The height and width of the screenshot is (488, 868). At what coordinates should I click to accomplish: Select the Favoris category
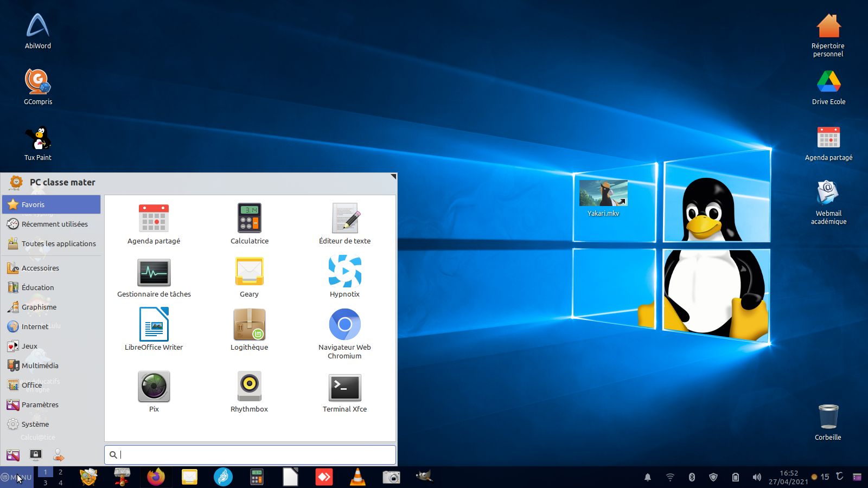tap(52, 204)
